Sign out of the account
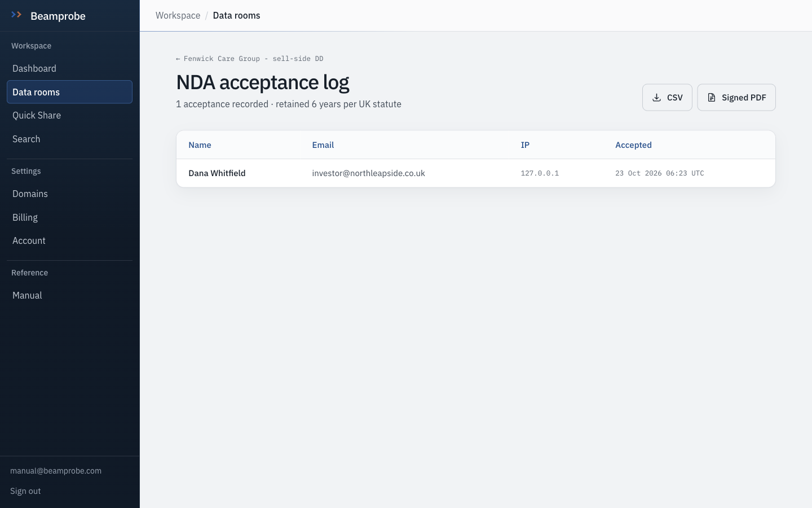Viewport: 812px width, 508px height. point(25,491)
